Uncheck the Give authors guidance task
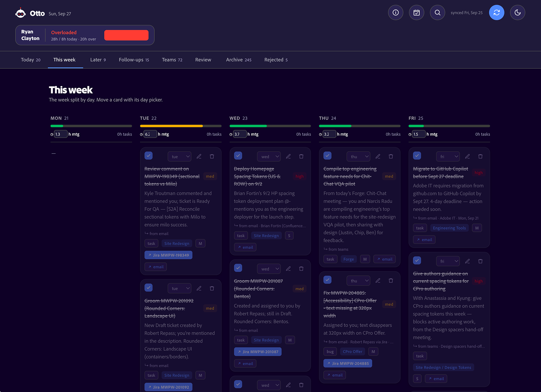This screenshot has width=541, height=392. pos(417,260)
